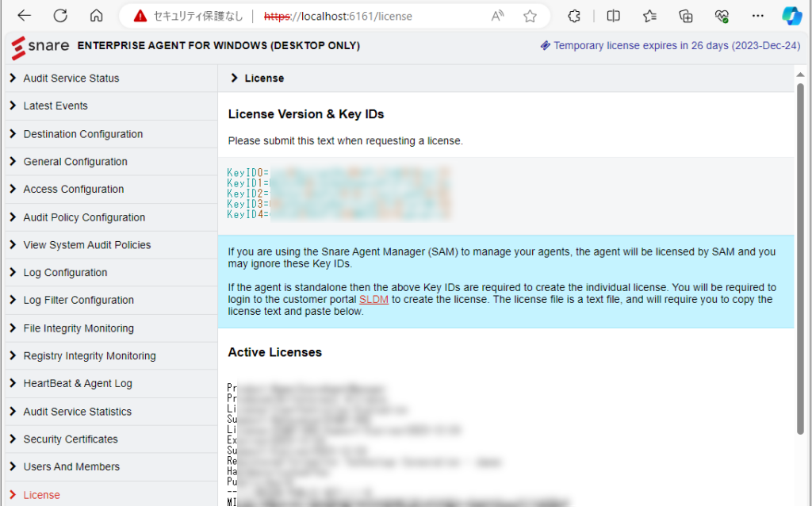Screen dimensions: 812x514
Task: Click chevron beside Log Configuration
Action: pyautogui.click(x=13, y=272)
